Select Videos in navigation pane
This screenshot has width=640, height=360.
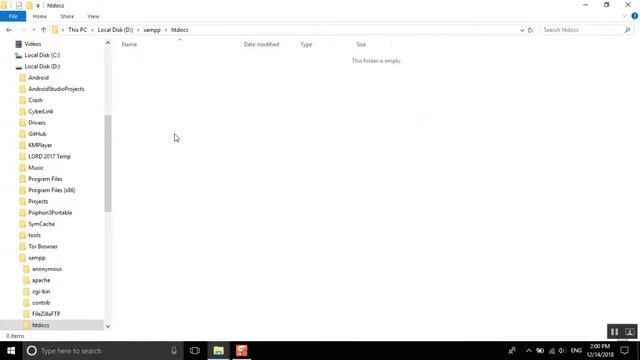33,44
